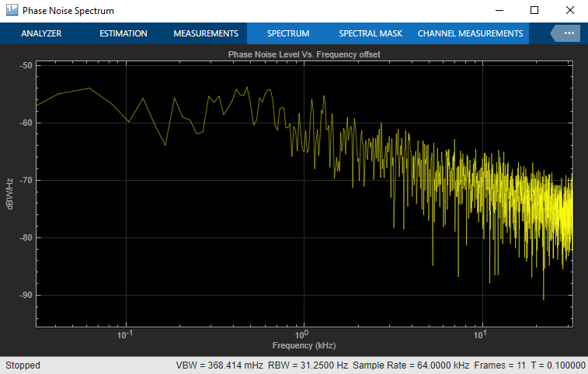Click the VBW readout in status bar
This screenshot has width=588, height=374.
pyautogui.click(x=219, y=365)
